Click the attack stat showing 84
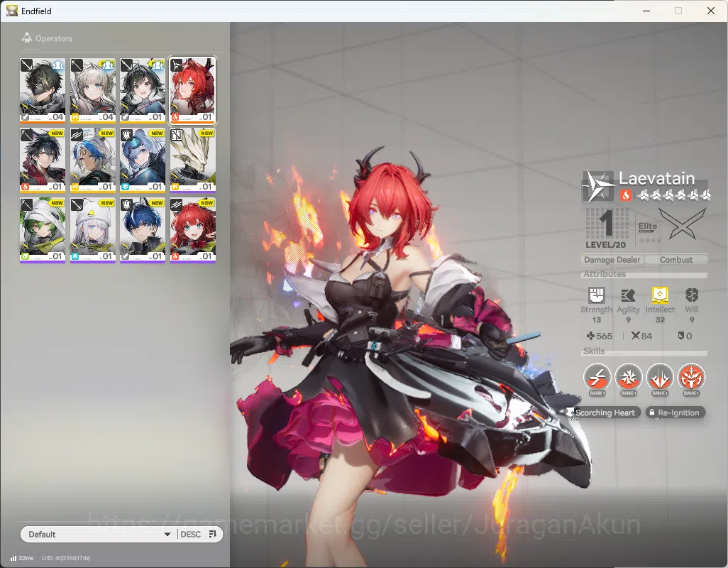728x568 pixels. point(641,336)
